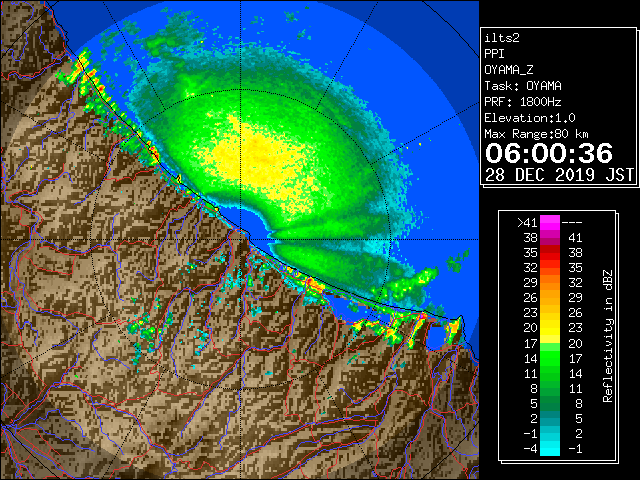This screenshot has height=480, width=640.
Task: Pick the magenta >41 dBZ color band
Action: 550,223
